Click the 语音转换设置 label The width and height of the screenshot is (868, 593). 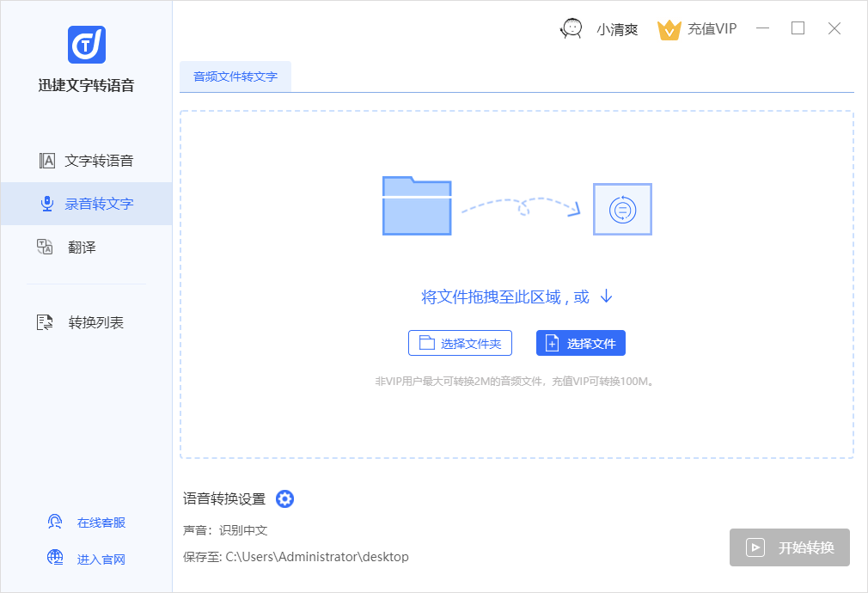pos(224,498)
